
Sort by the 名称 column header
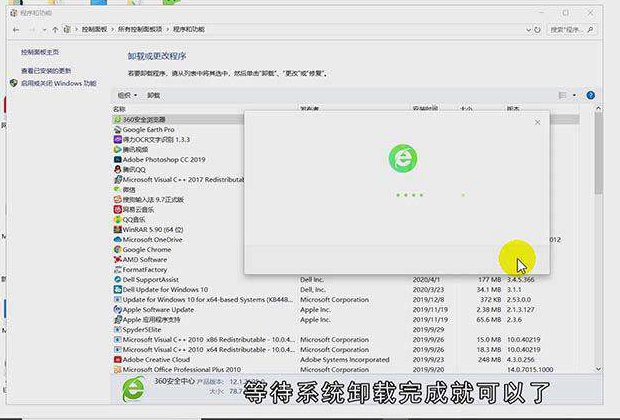click(x=119, y=109)
